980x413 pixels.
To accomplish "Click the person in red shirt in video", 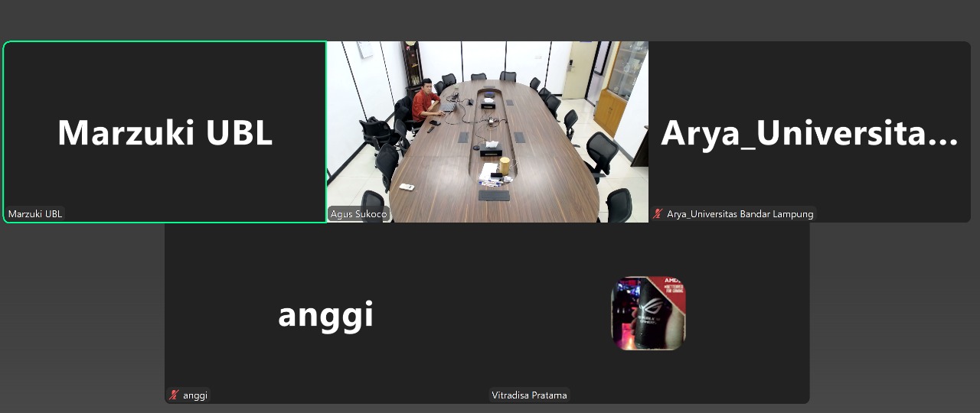I will coord(425,101).
